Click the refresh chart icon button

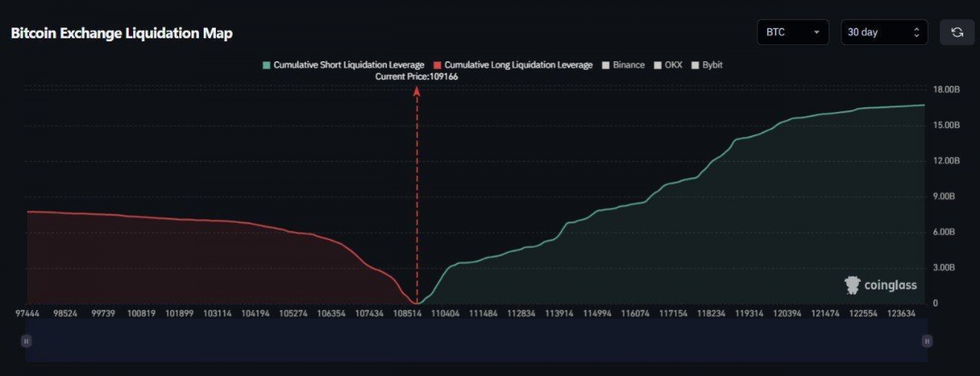tap(957, 33)
